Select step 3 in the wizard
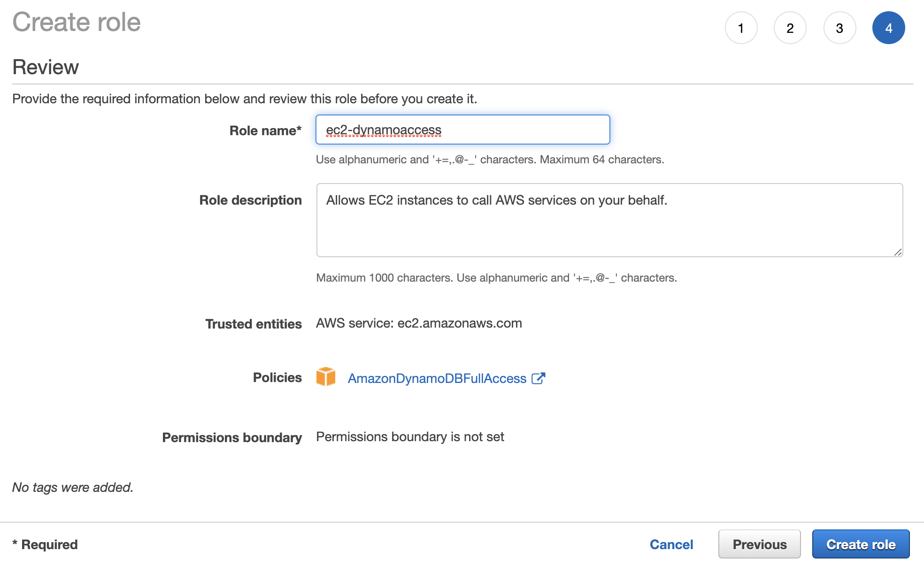Image resolution: width=924 pixels, height=566 pixels. [839, 28]
